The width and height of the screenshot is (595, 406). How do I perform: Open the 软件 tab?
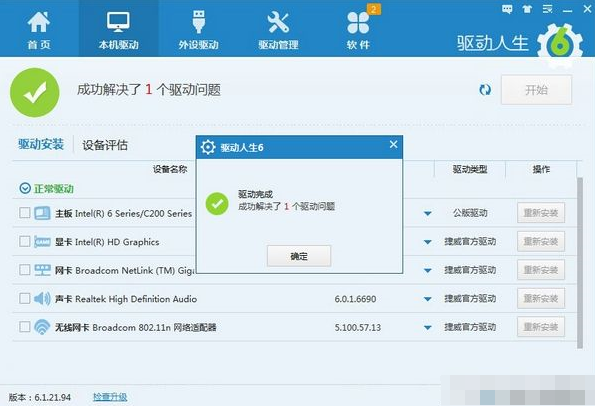358,30
